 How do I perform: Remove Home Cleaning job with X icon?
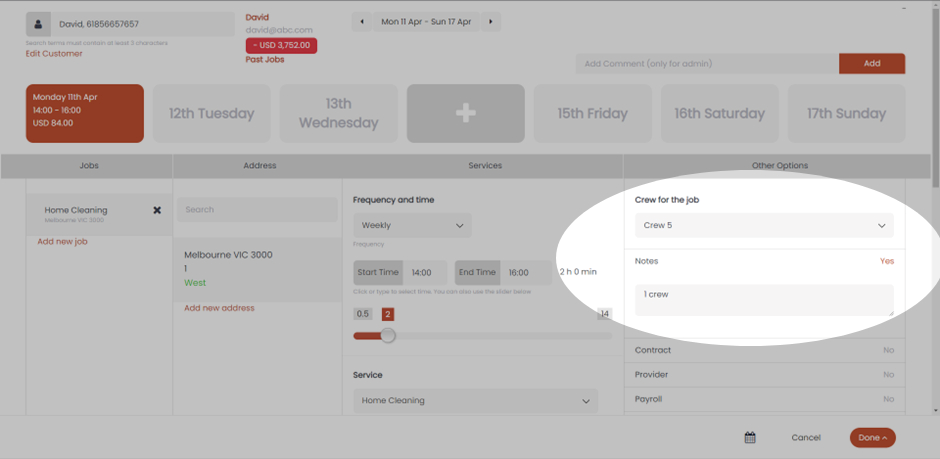click(x=157, y=211)
